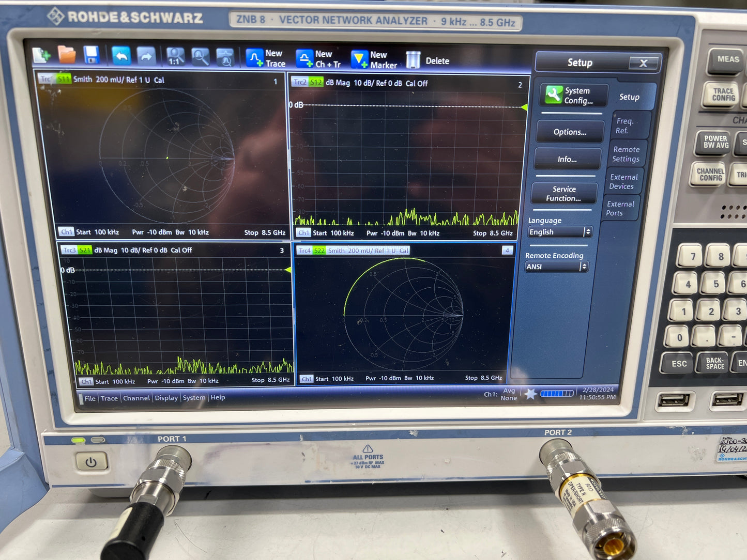747x560 pixels.
Task: Add a New Ch + Tr
Action: [318, 59]
